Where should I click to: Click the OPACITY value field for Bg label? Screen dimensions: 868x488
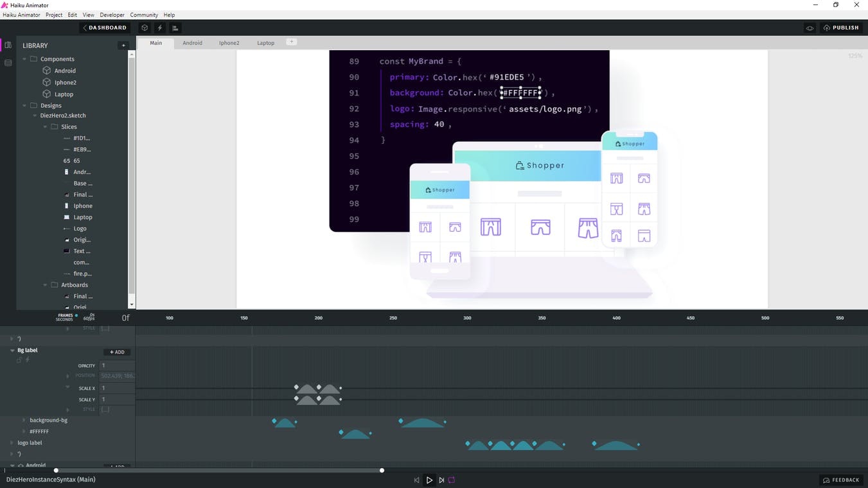click(x=117, y=365)
